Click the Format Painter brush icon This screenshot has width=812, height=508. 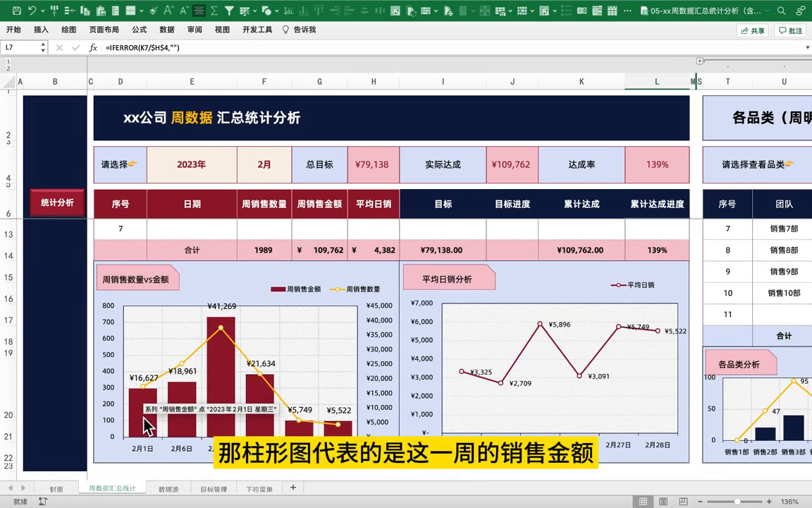click(x=153, y=11)
